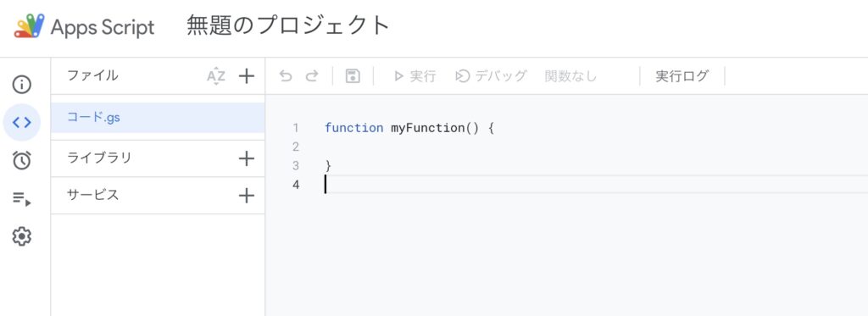Redo the last edit
The image size is (868, 316).
[312, 76]
